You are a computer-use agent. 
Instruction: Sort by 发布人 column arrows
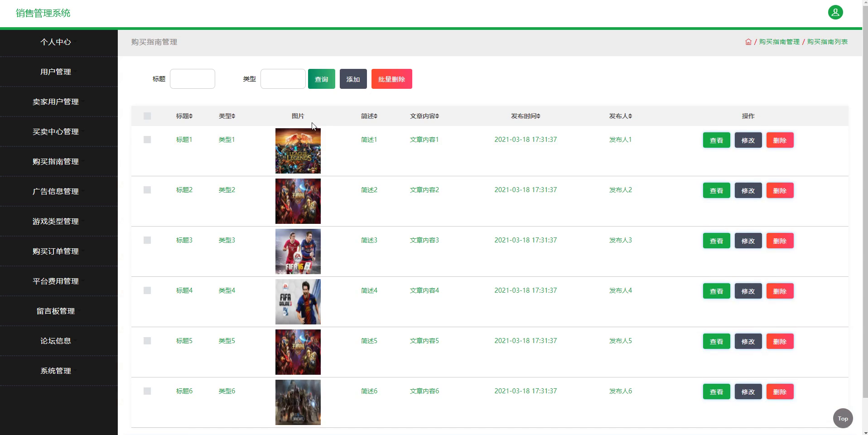(x=630, y=116)
